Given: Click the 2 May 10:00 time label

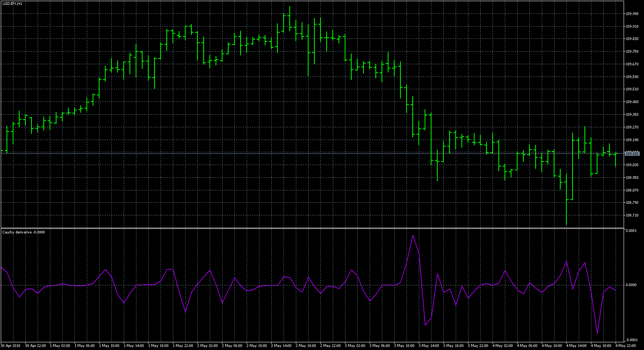Looking at the screenshot, I should [257, 346].
